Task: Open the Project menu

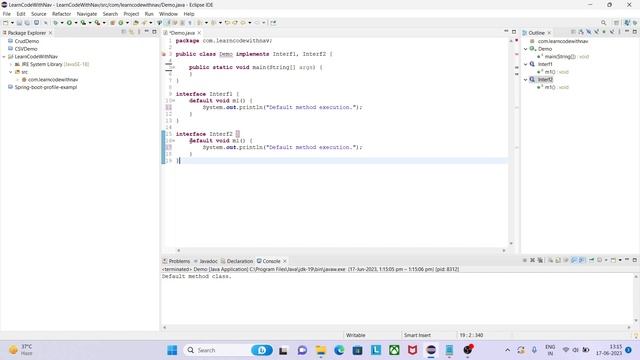Action: point(131,14)
